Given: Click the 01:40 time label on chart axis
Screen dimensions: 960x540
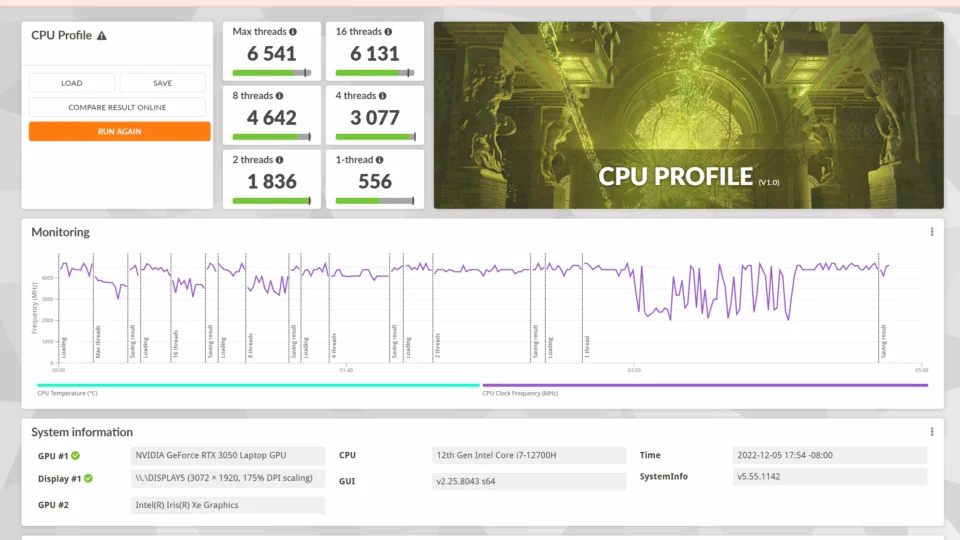Looking at the screenshot, I should (x=347, y=370).
